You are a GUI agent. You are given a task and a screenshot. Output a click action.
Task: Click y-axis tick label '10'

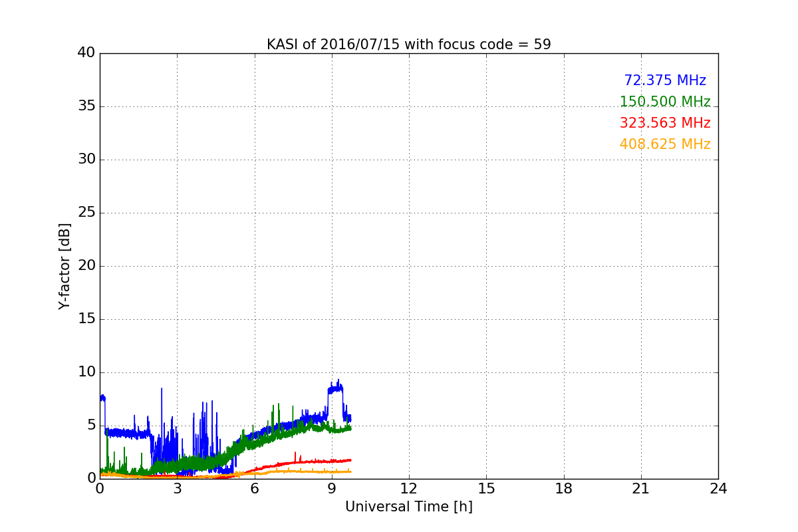86,372
